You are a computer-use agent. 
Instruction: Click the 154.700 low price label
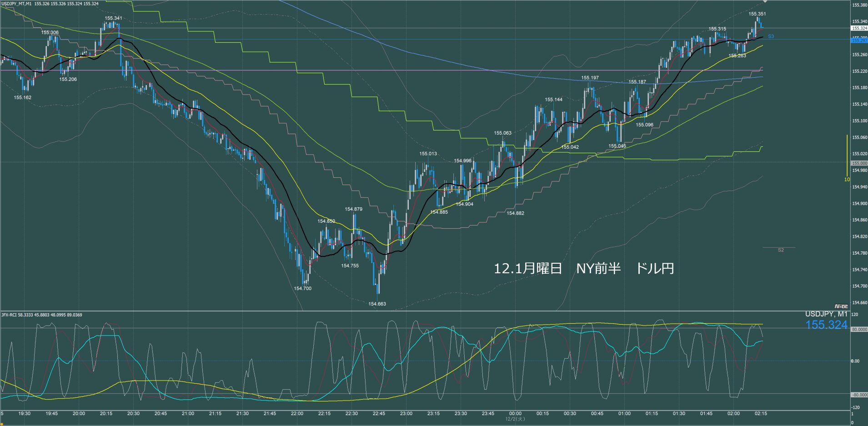tap(302, 288)
